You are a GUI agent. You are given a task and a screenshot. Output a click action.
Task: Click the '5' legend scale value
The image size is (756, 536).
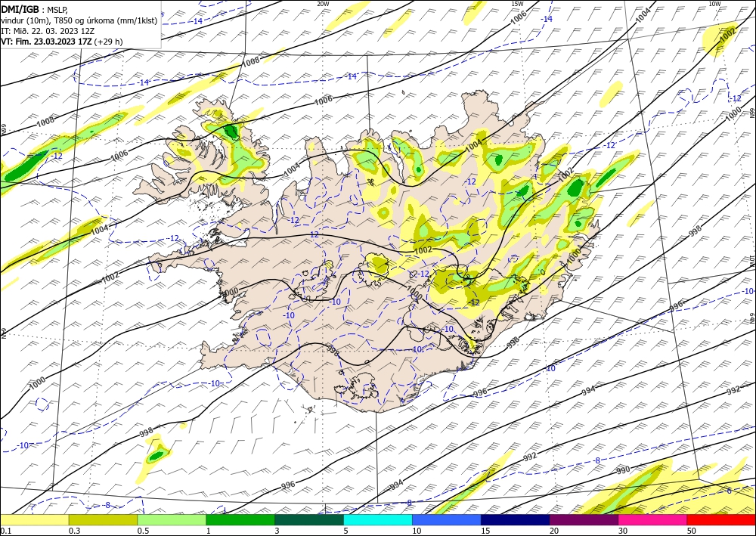(345, 531)
